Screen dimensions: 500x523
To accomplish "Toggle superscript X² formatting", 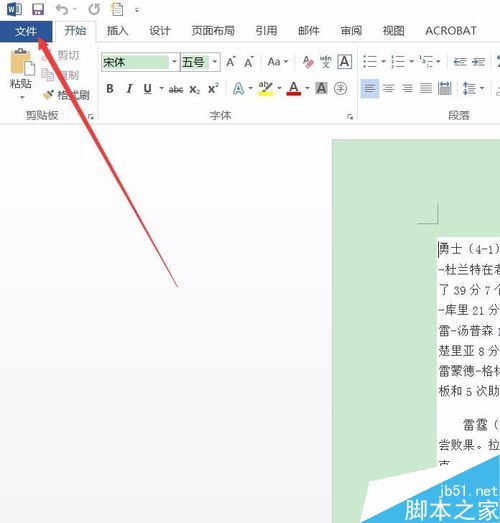I will point(213,89).
